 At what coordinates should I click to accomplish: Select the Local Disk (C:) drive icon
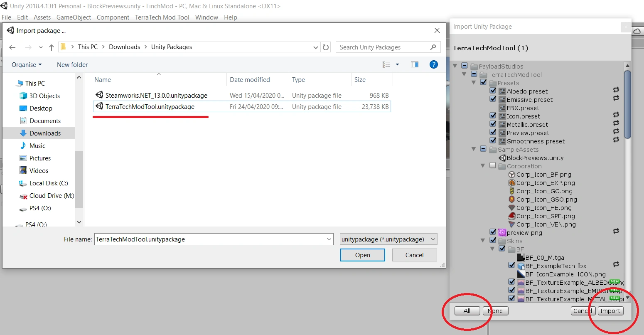pyautogui.click(x=23, y=183)
